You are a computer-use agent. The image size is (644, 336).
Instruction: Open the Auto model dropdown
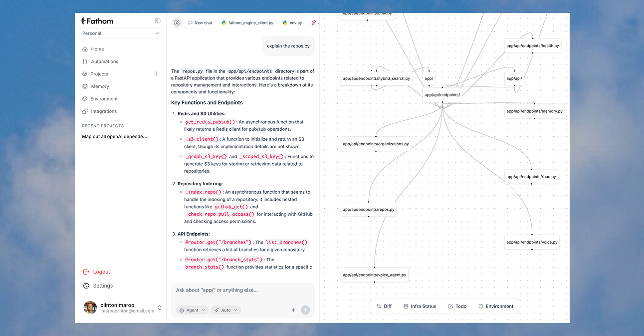(x=225, y=310)
